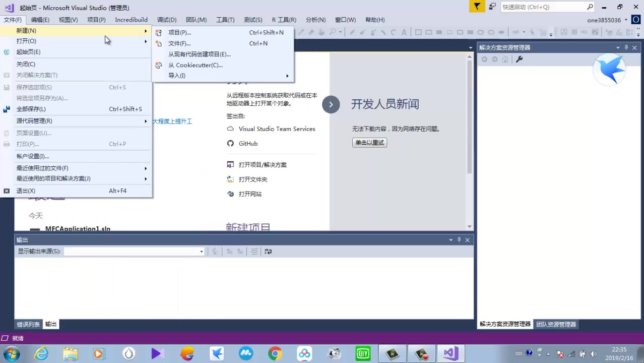Click the GitHub checkout link
Screen dimensions: 644x363
(248, 144)
